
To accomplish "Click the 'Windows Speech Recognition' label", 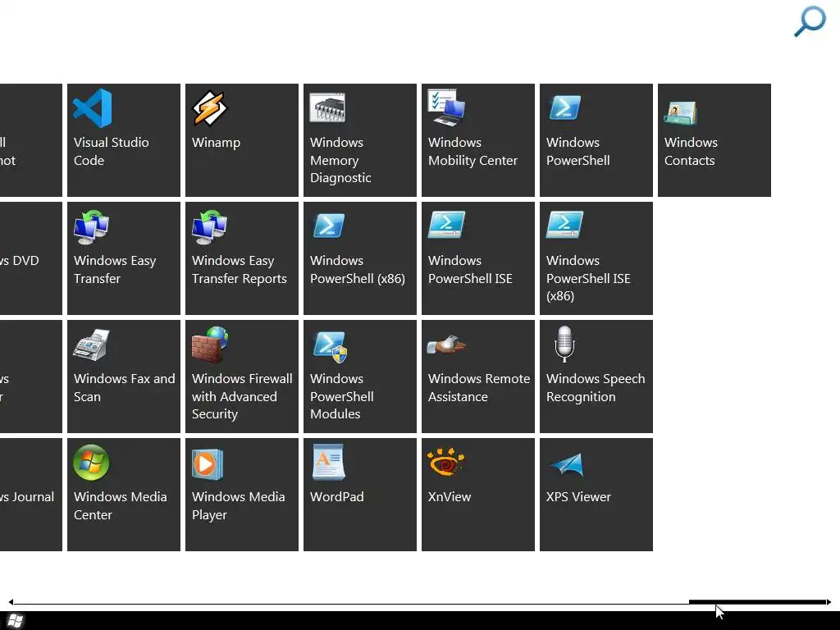I will pos(596,387).
